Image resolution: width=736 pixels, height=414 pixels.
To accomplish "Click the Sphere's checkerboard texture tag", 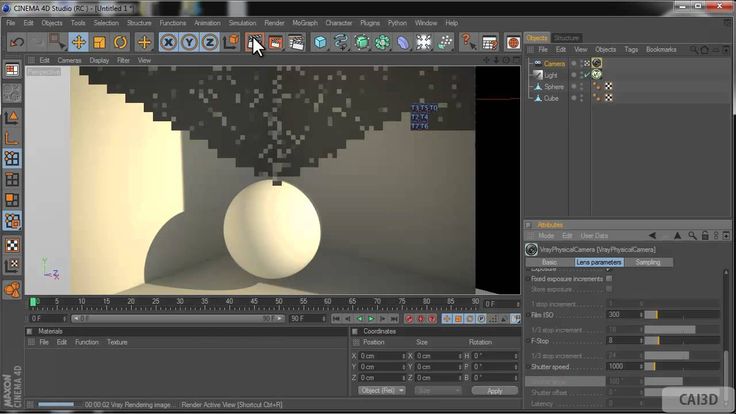I will (x=608, y=86).
